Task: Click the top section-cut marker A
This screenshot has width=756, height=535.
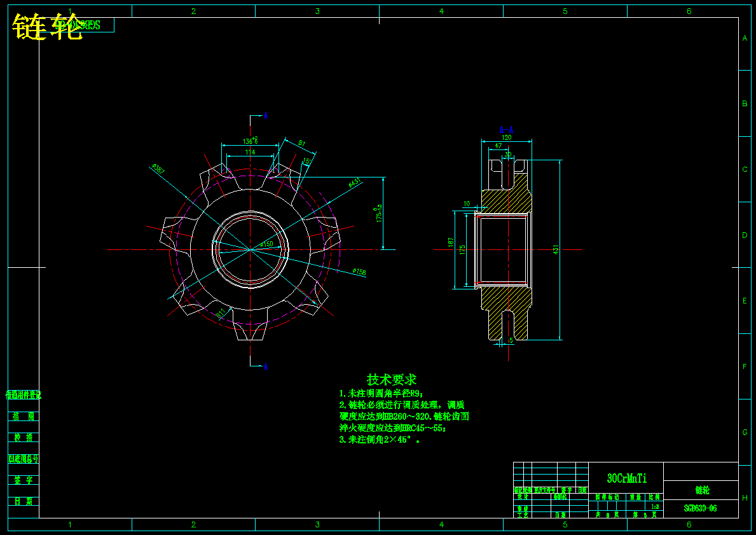Action: pos(266,116)
